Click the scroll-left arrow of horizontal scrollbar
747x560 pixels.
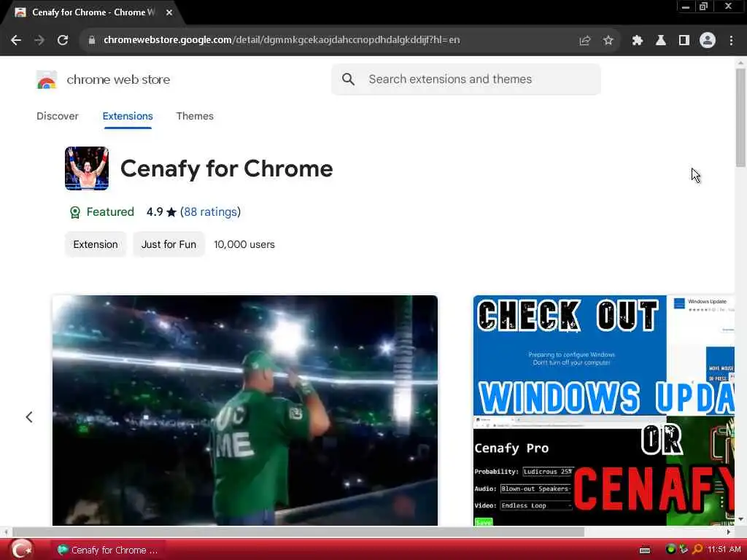pos(6,532)
